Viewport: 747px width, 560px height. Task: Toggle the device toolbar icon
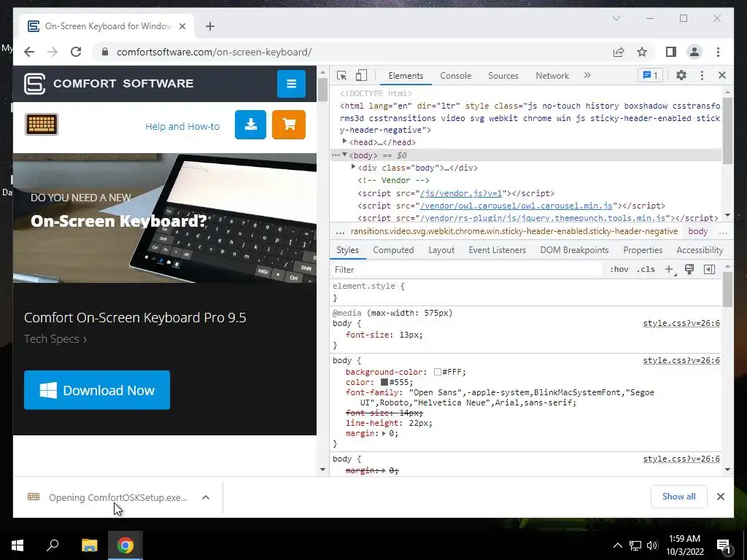[362, 75]
